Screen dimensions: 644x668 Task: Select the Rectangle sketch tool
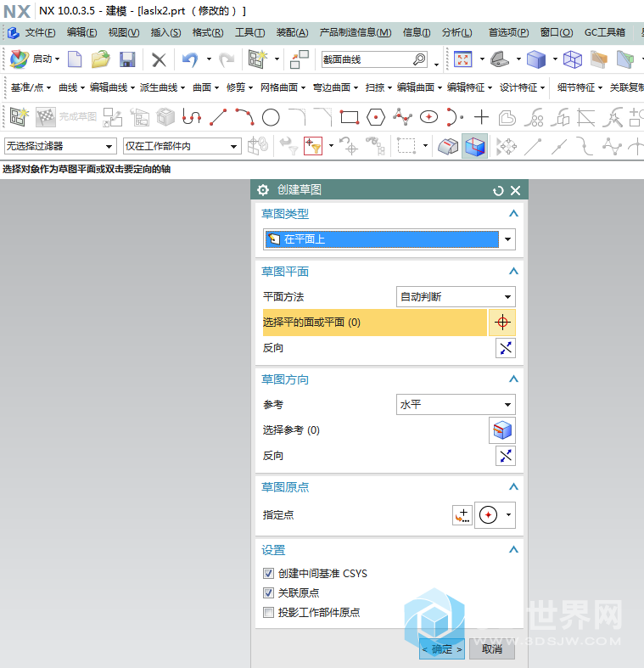350,117
